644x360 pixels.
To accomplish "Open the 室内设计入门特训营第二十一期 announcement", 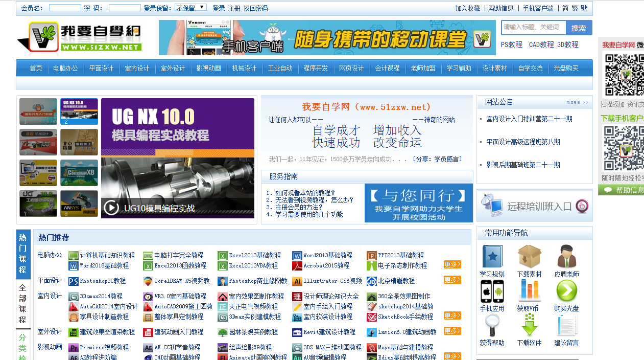I will [529, 119].
